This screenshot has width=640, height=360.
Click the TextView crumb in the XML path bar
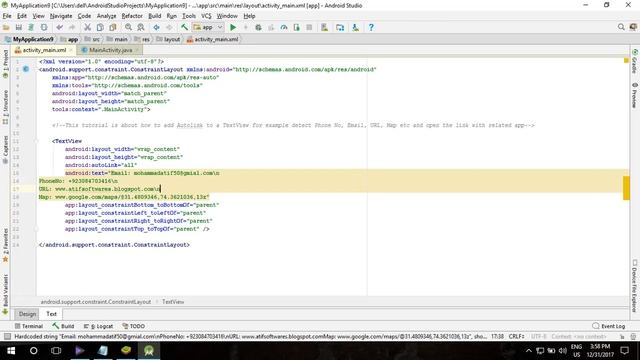click(x=173, y=302)
